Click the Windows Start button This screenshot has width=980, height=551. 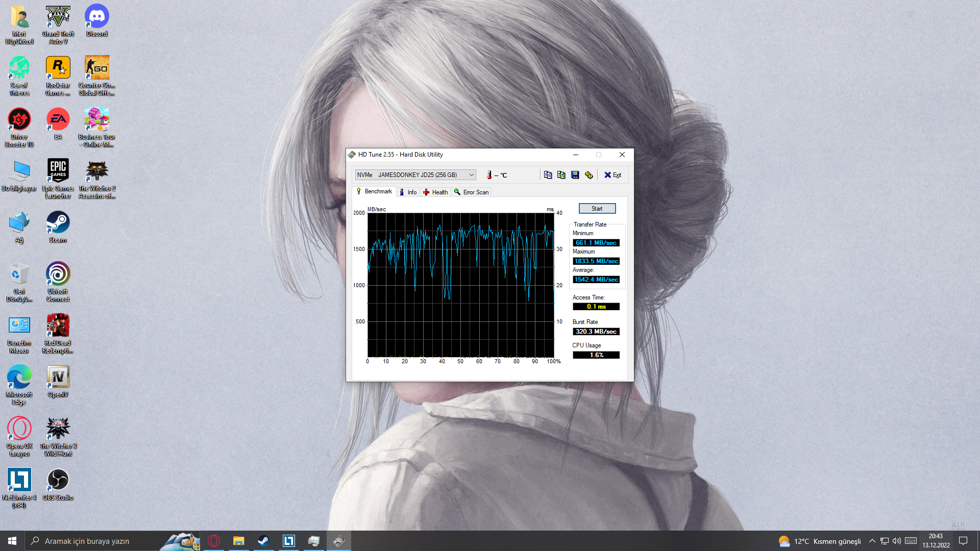pyautogui.click(x=12, y=541)
